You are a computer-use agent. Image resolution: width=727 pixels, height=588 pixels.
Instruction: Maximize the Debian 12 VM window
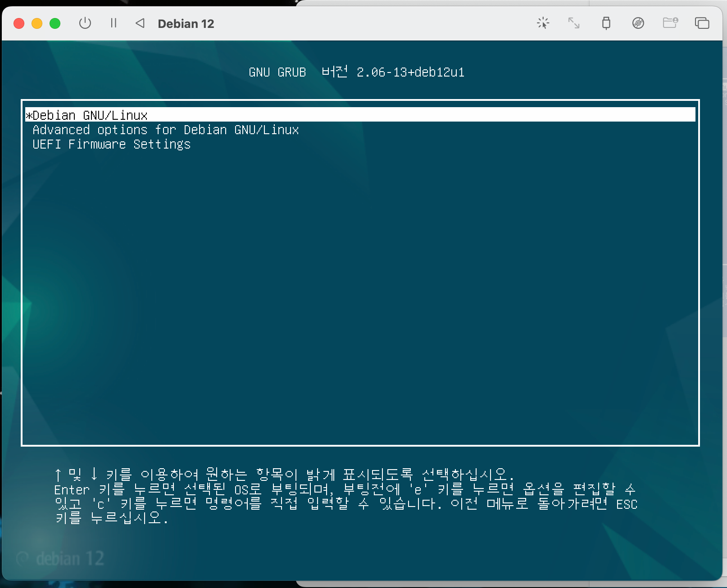pyautogui.click(x=55, y=23)
